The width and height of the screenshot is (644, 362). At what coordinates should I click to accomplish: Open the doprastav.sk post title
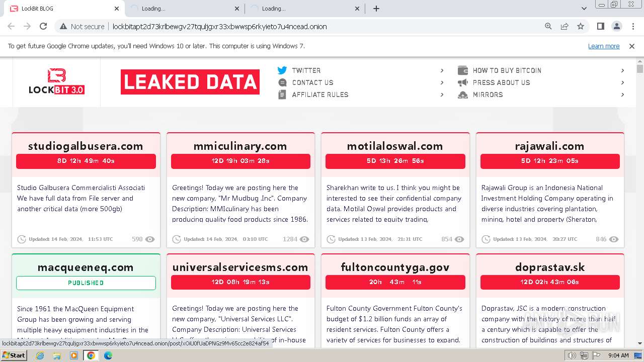[x=550, y=267]
